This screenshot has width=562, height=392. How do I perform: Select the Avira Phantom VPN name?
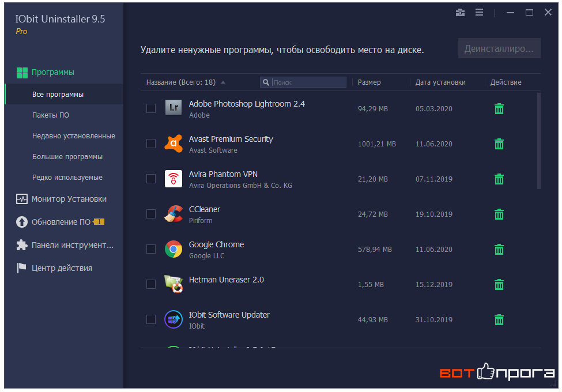point(223,174)
